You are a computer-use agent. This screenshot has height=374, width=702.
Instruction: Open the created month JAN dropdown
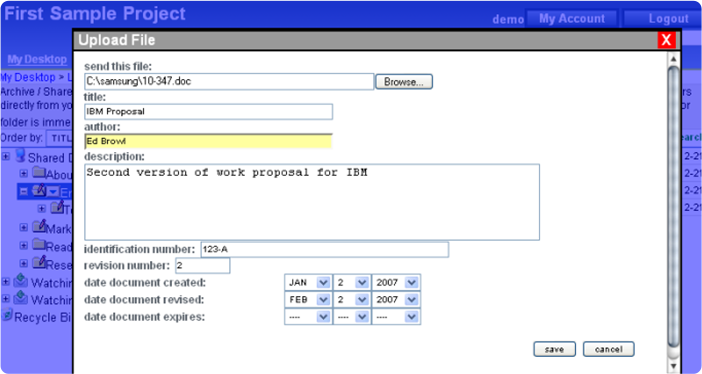(322, 283)
